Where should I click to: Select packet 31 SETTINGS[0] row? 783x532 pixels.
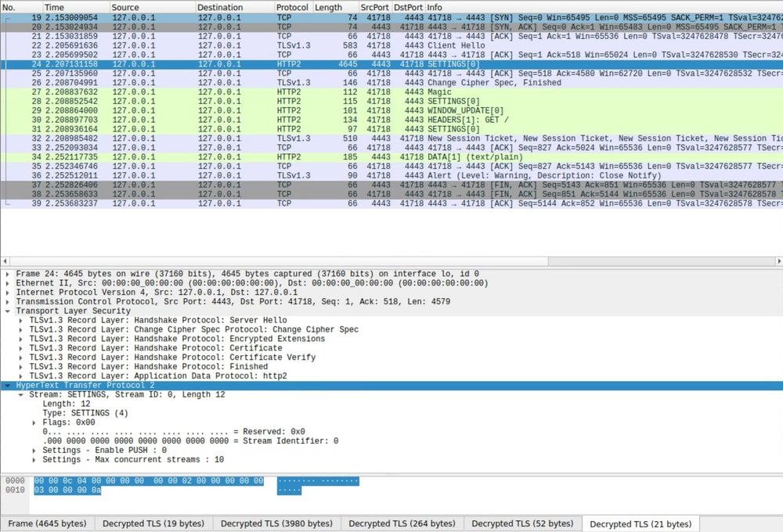(391, 129)
